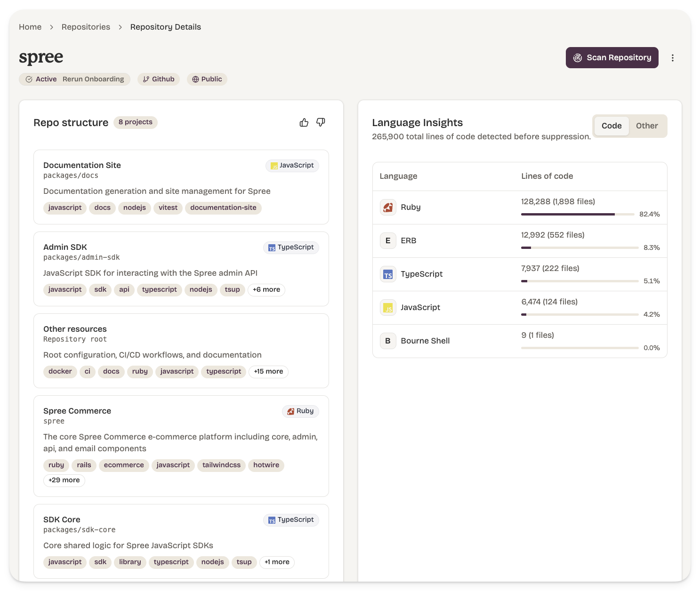Click Rerun Onboarding link
The height and width of the screenshot is (591, 700).
(x=93, y=79)
